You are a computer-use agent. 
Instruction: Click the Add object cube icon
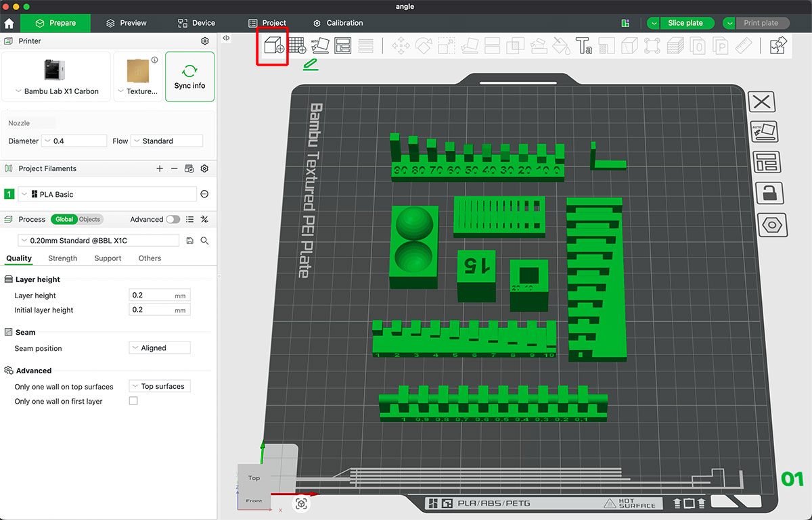point(273,46)
